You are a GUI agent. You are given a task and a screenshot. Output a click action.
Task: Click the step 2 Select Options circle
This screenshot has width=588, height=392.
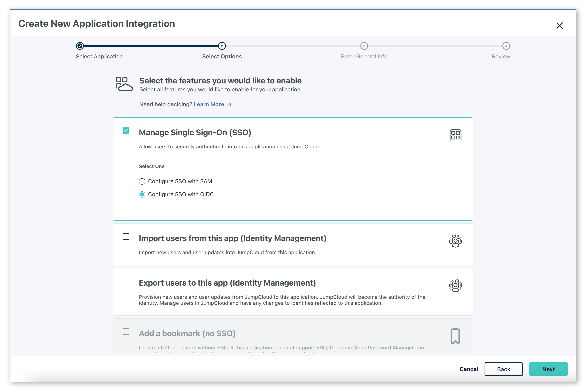tap(222, 46)
